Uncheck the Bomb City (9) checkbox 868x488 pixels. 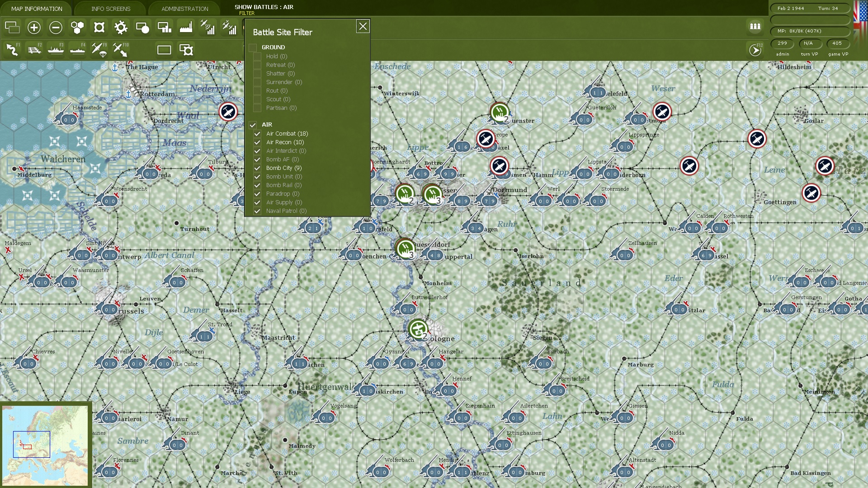click(257, 168)
